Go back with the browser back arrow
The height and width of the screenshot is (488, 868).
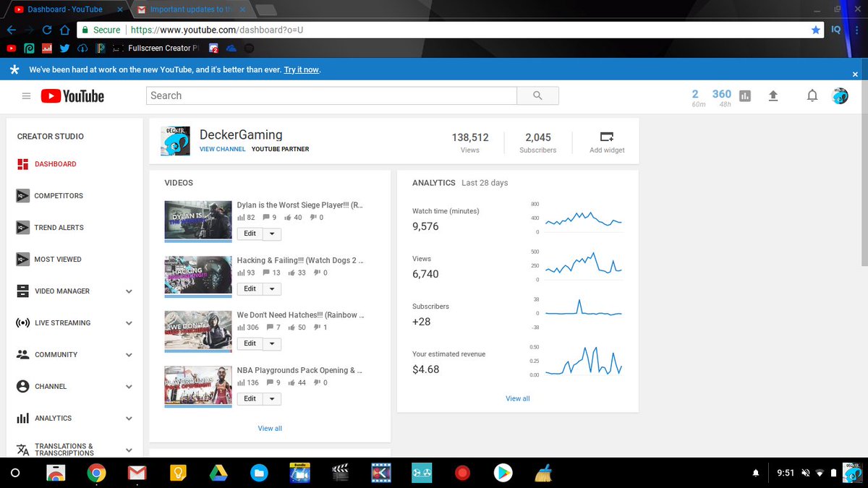click(x=12, y=30)
